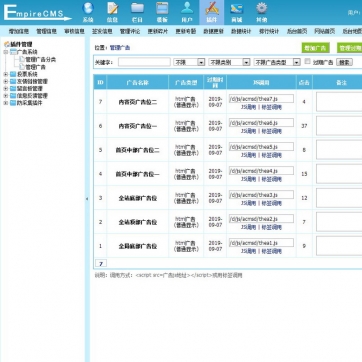Click the page icon beside 管理广告分类
This screenshot has width=362, height=362.
(x=22, y=59)
